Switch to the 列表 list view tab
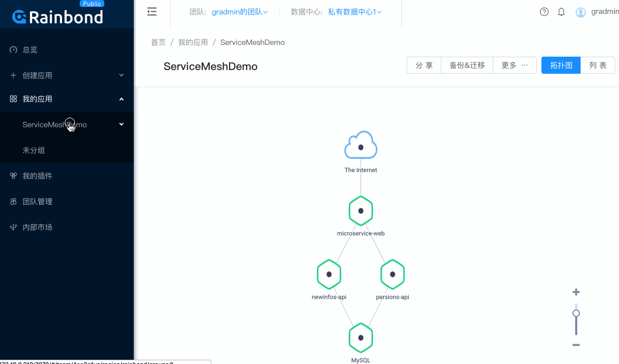Image resolution: width=619 pixels, height=364 pixels. coord(598,65)
